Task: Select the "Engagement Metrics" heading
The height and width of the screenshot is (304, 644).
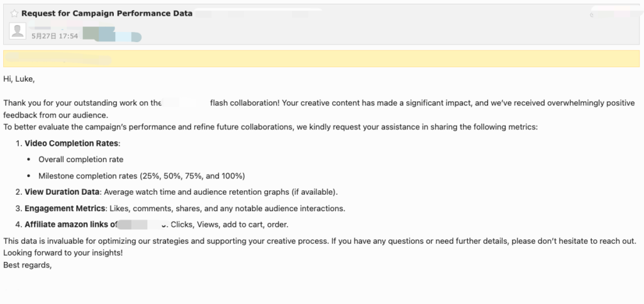Action: tap(65, 208)
